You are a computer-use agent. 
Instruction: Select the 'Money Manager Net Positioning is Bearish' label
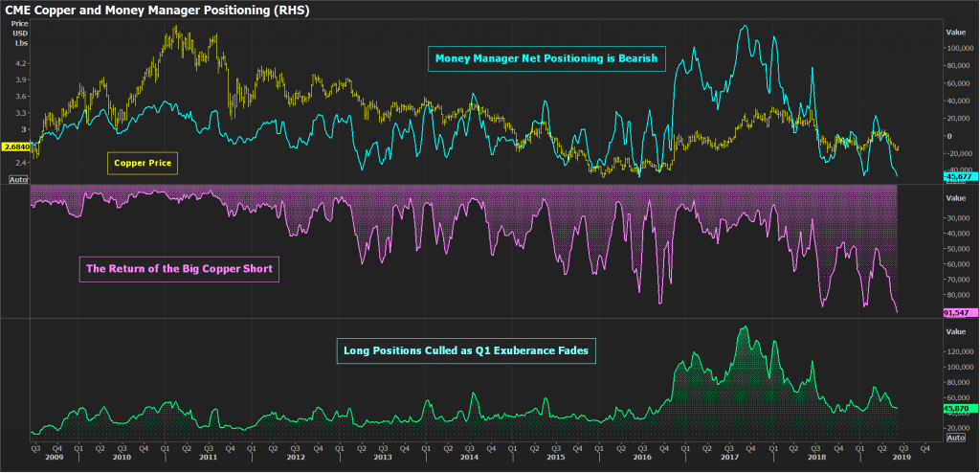[546, 59]
